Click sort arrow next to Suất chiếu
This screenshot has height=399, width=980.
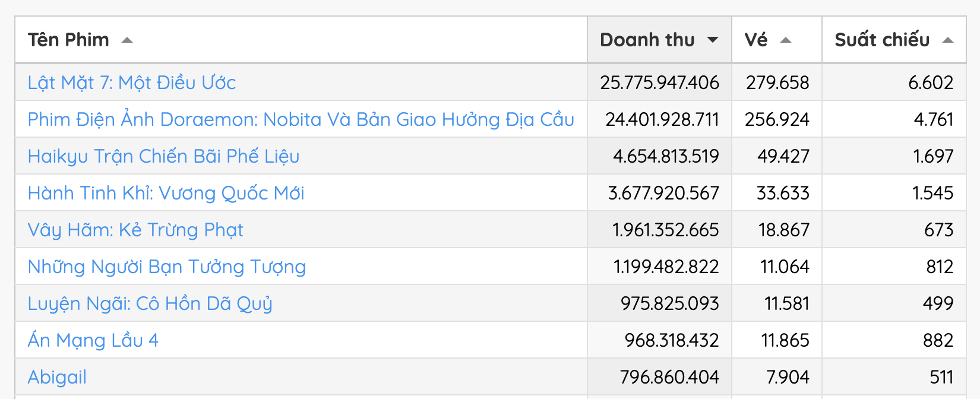tap(948, 40)
